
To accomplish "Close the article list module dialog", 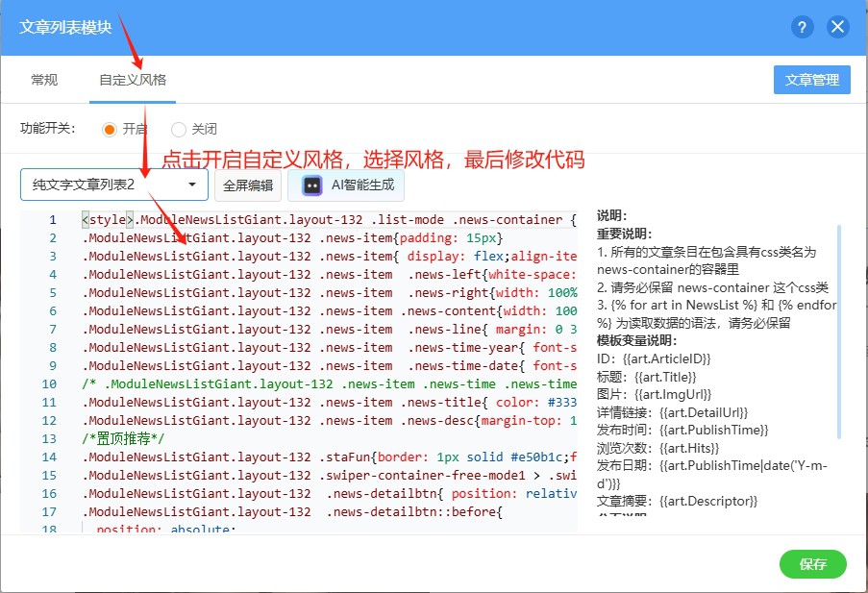I will point(837,27).
